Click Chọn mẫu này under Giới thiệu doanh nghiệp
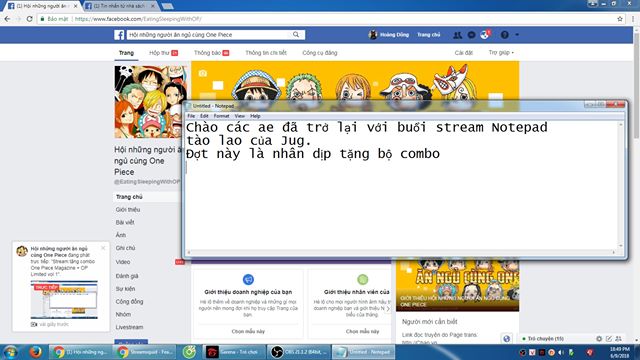The width and height of the screenshot is (640, 360). pyautogui.click(x=248, y=331)
